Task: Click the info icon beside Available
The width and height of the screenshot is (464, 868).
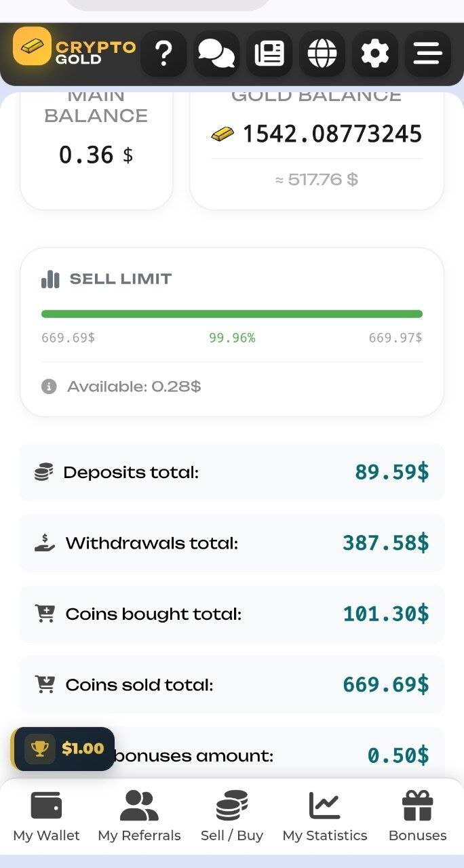Action: [49, 387]
